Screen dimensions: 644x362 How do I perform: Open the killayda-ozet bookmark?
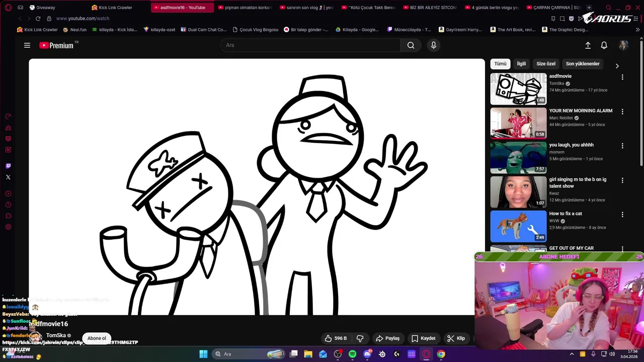click(159, 30)
